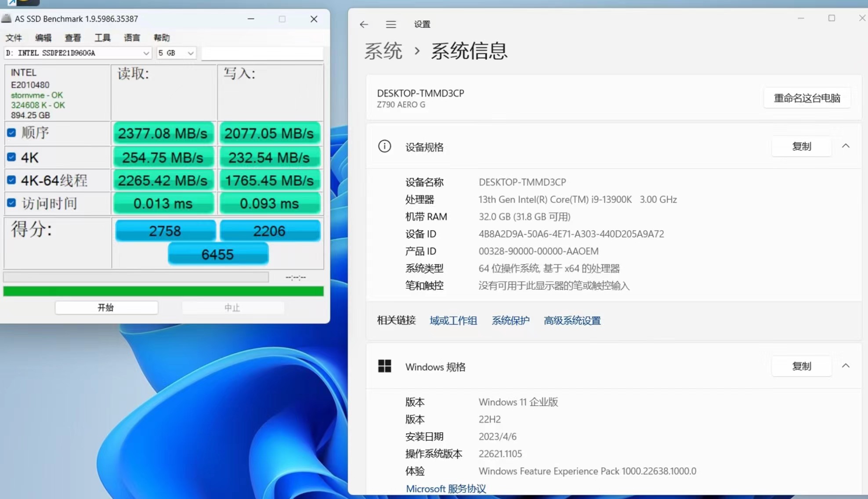Open the 文件 menu

[x=14, y=38]
